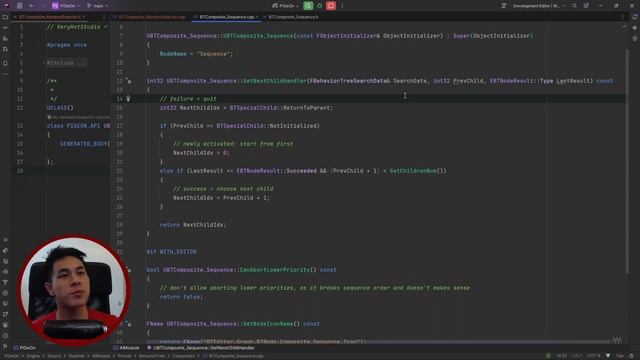Click the NodeName = "Sequence" line
This screenshot has width=640, height=360.
[x=196, y=53]
